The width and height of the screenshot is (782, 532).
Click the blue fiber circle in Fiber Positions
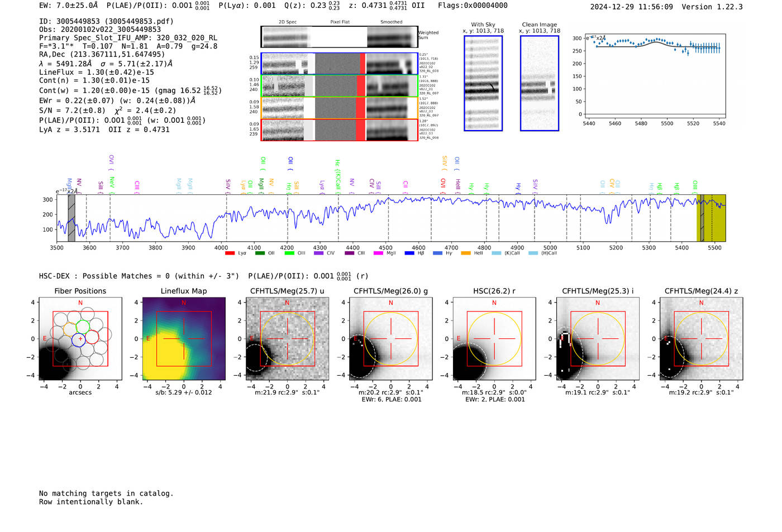click(x=79, y=339)
